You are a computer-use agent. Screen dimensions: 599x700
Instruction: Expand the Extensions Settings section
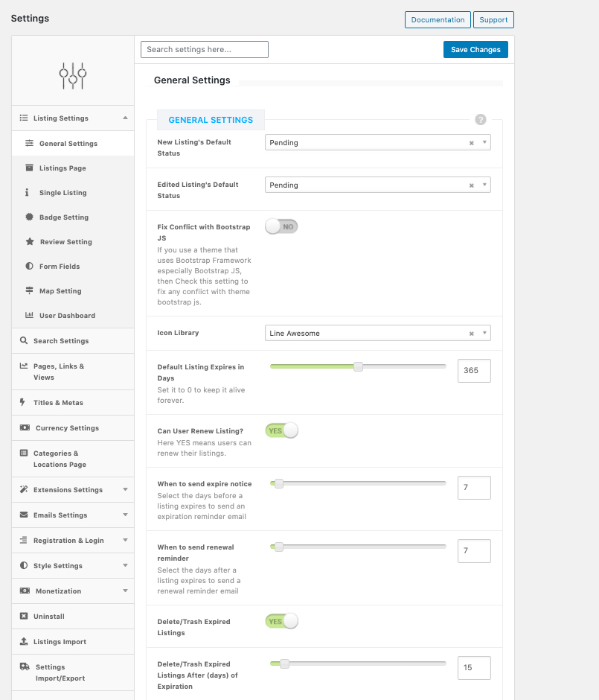pos(125,489)
